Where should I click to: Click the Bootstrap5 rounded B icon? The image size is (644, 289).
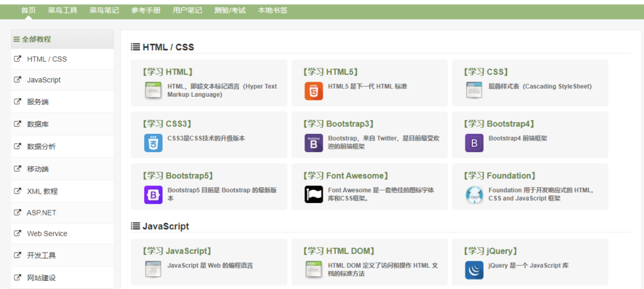coord(153,195)
